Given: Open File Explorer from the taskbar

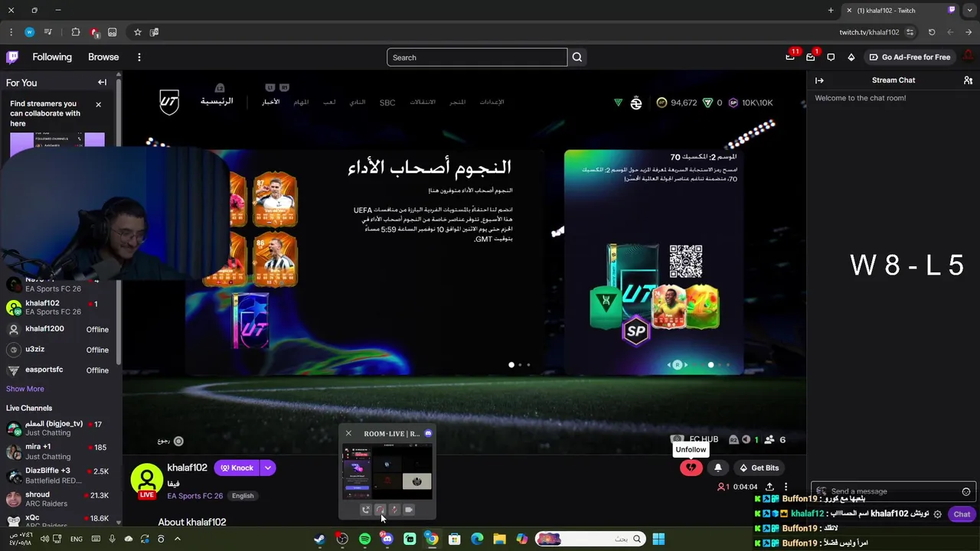Looking at the screenshot, I should (x=499, y=539).
